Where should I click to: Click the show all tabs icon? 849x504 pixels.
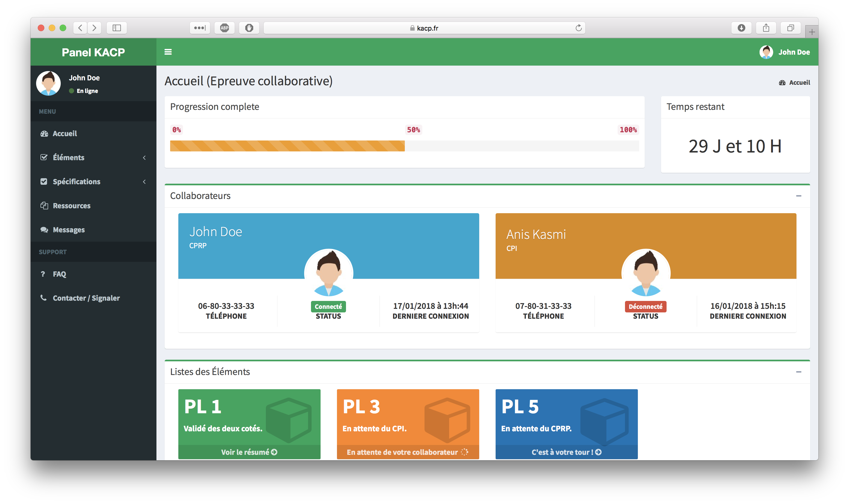coord(790,28)
